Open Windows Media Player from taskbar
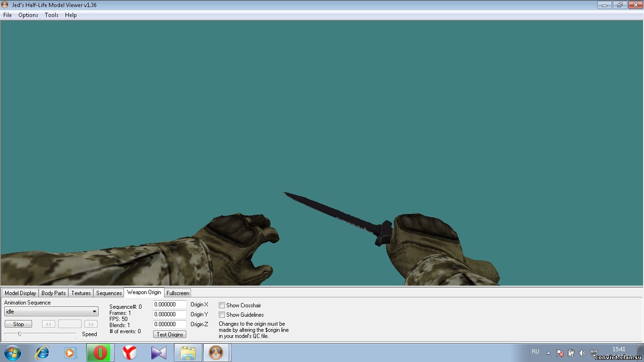This screenshot has width=644, height=362. [x=70, y=353]
